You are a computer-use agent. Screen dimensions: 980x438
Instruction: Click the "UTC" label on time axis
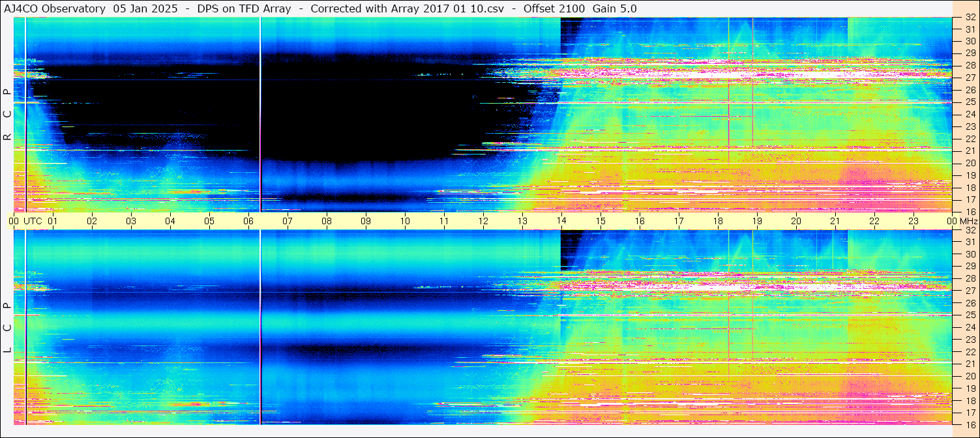click(33, 221)
